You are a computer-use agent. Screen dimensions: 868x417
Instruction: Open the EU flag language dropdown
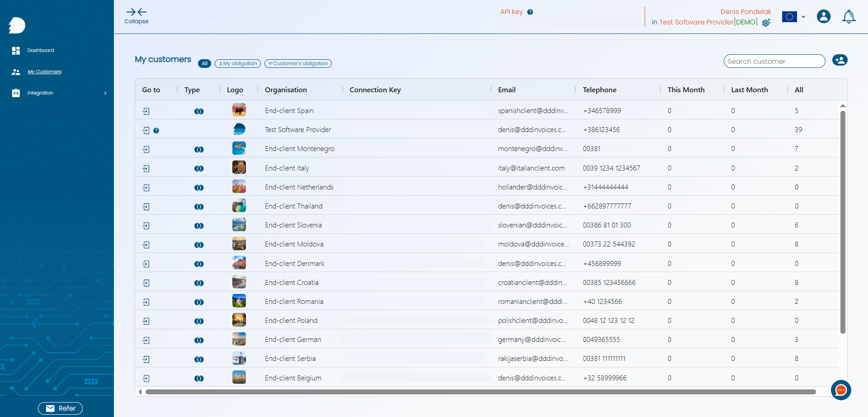[x=794, y=17]
